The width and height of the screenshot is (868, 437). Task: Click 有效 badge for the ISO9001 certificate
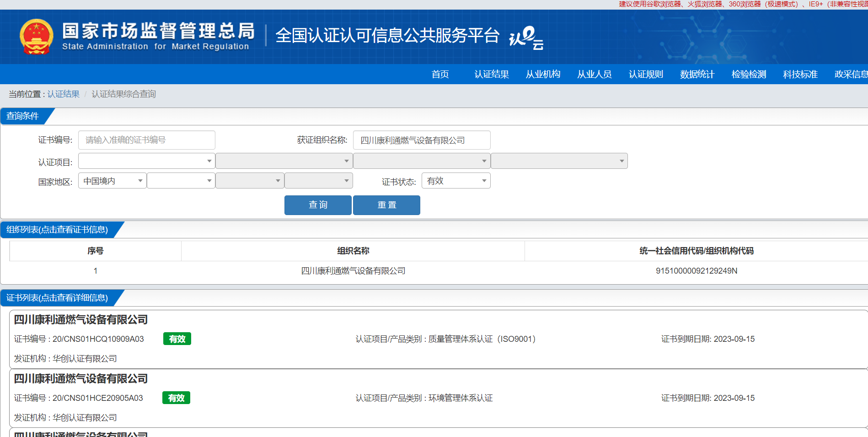coord(177,339)
